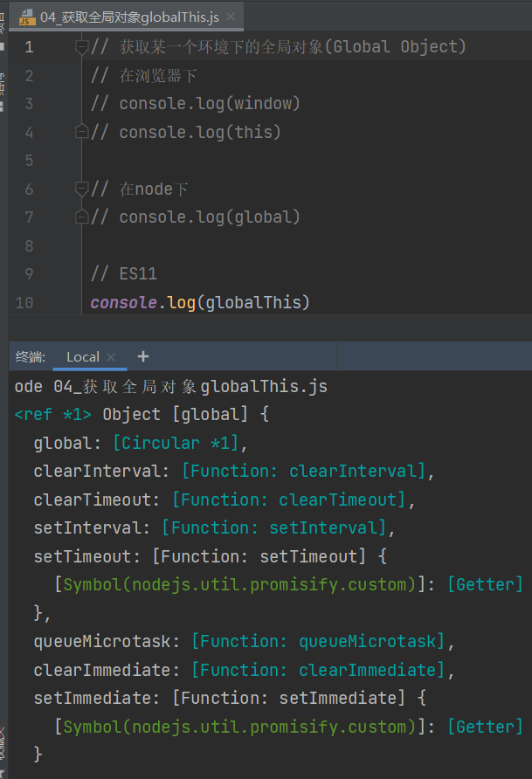This screenshot has height=779, width=532.
Task: Click line number 5 in gutter
Action: (x=29, y=161)
